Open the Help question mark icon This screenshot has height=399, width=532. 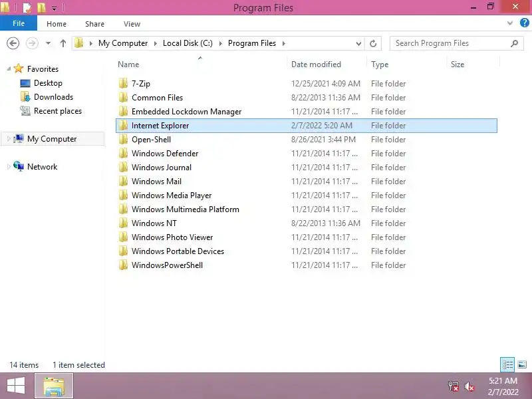[x=524, y=23]
